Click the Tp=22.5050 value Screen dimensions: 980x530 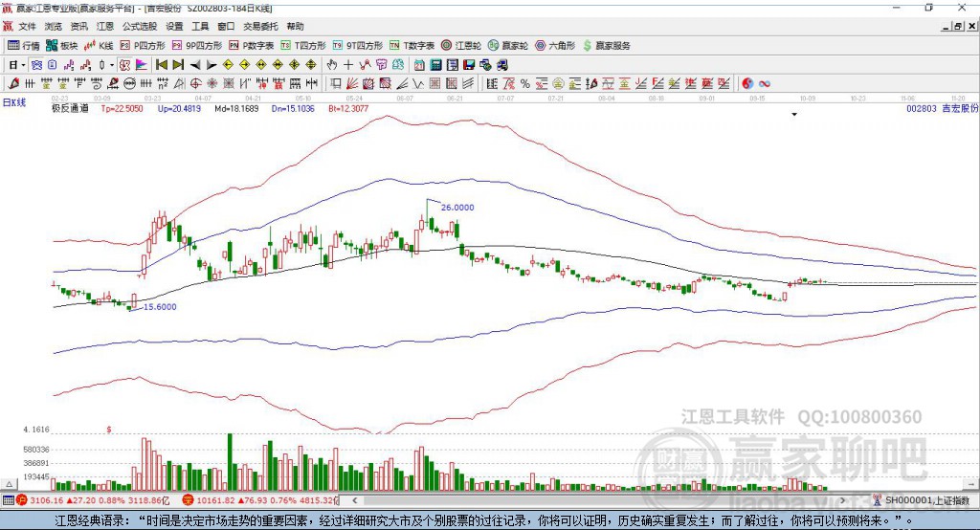coord(122,108)
